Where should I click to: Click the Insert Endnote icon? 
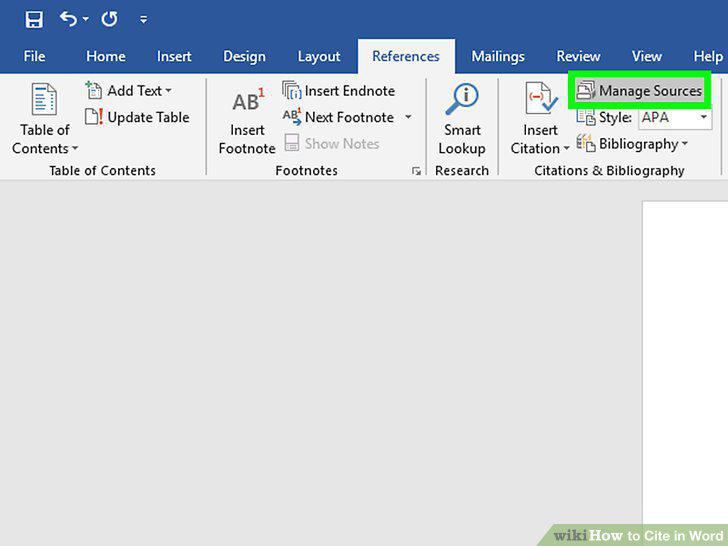292,90
